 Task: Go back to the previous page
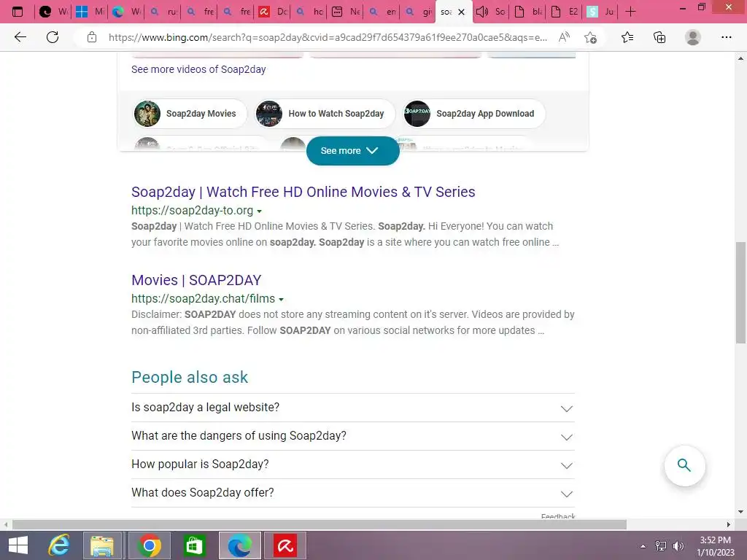[20, 37]
